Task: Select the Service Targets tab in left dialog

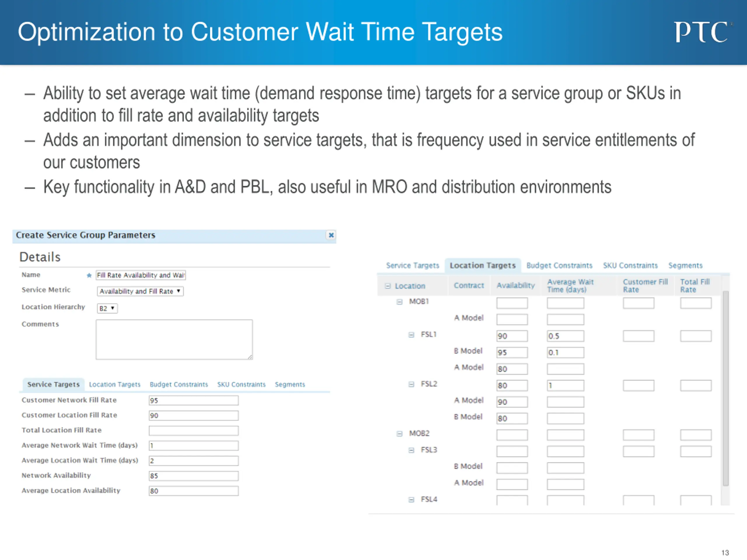Action: click(53, 384)
